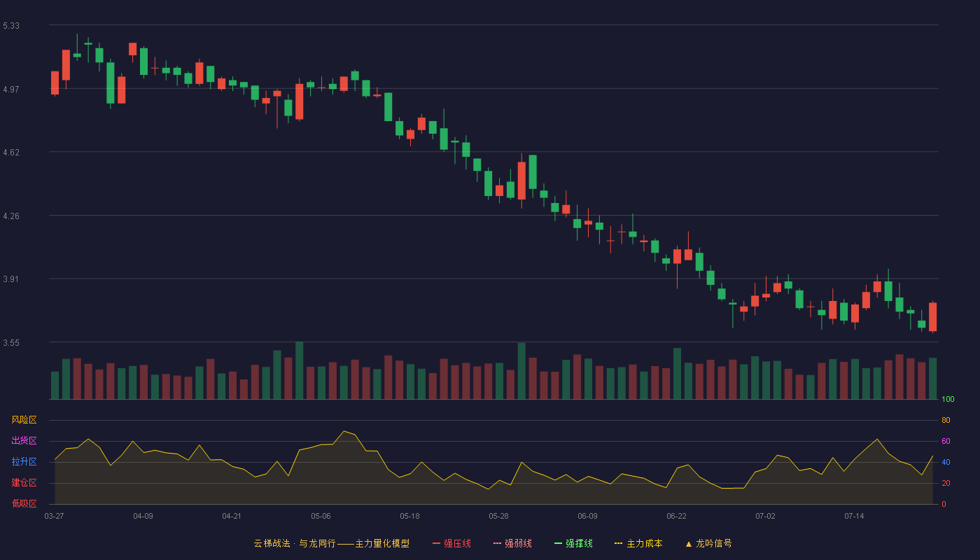Toggle the 强弱线 pink dotted legend icon
980x560 pixels.
click(497, 543)
